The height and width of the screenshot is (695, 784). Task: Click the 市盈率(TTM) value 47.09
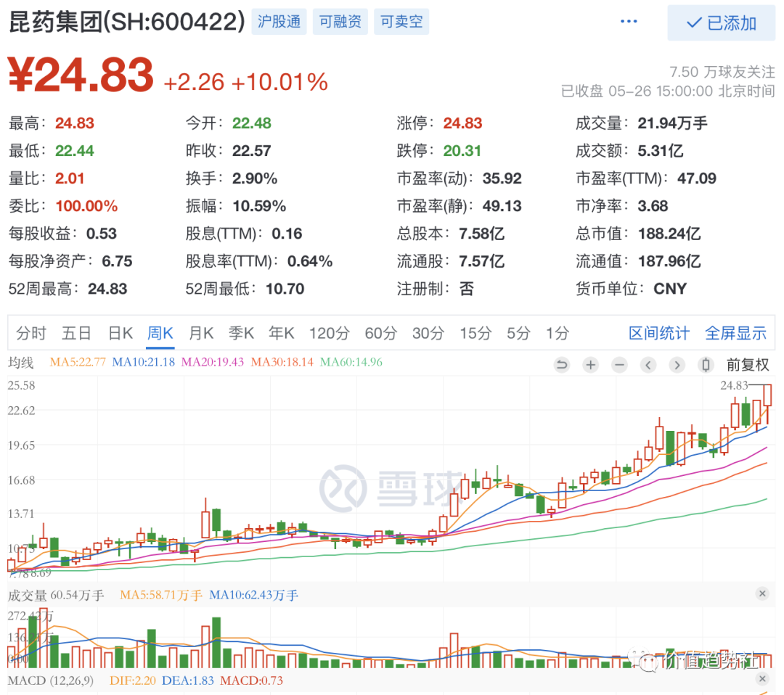(696, 178)
